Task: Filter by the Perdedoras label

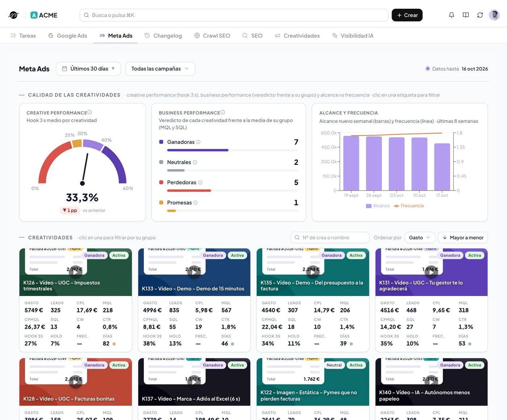Action: pyautogui.click(x=181, y=183)
